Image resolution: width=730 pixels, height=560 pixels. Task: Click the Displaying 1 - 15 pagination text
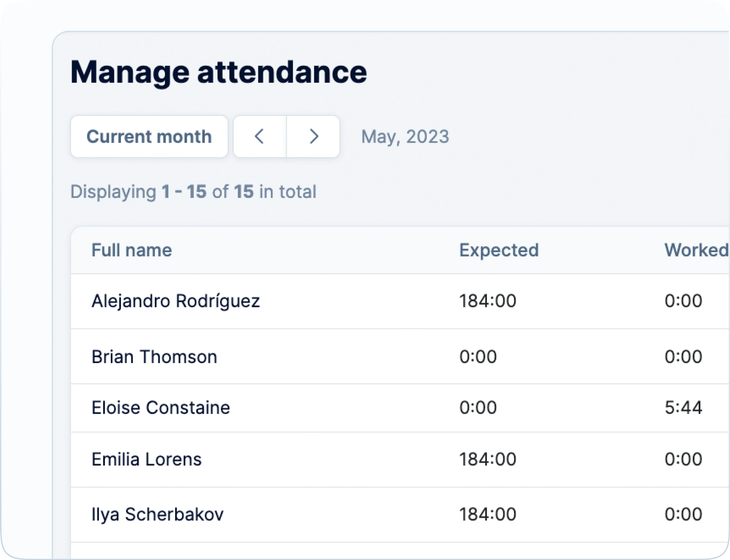[x=193, y=192]
